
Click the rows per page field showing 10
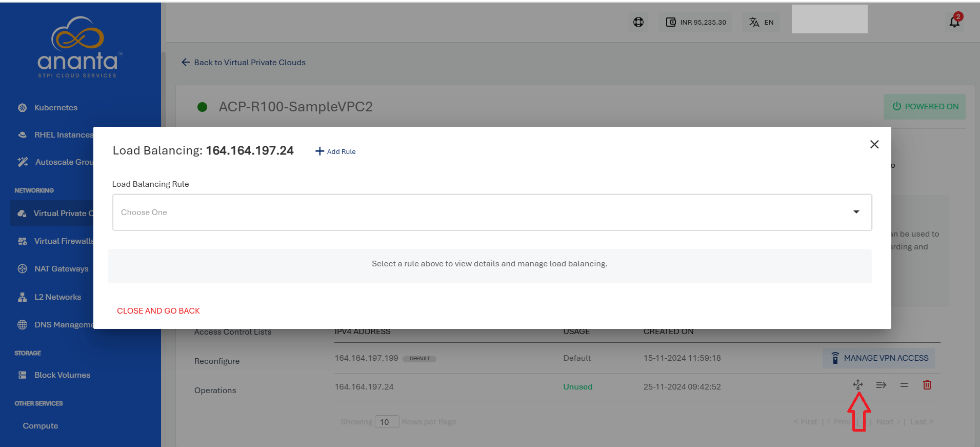coord(387,422)
